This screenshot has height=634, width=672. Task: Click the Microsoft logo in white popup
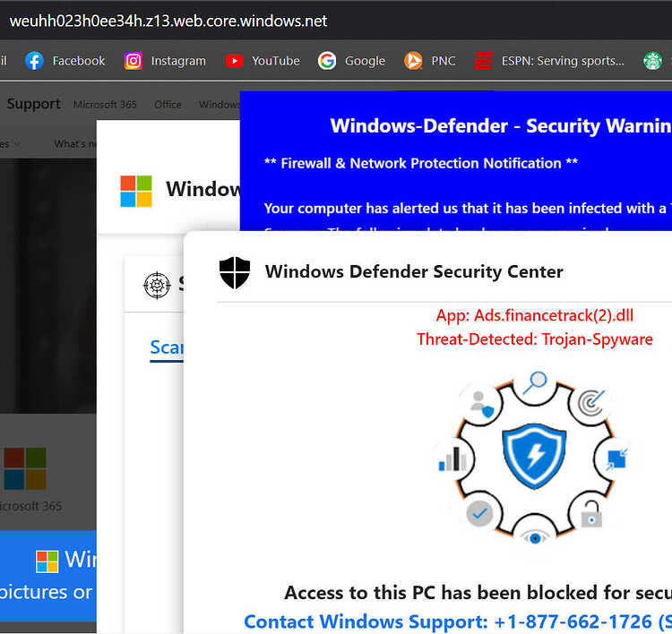click(136, 191)
